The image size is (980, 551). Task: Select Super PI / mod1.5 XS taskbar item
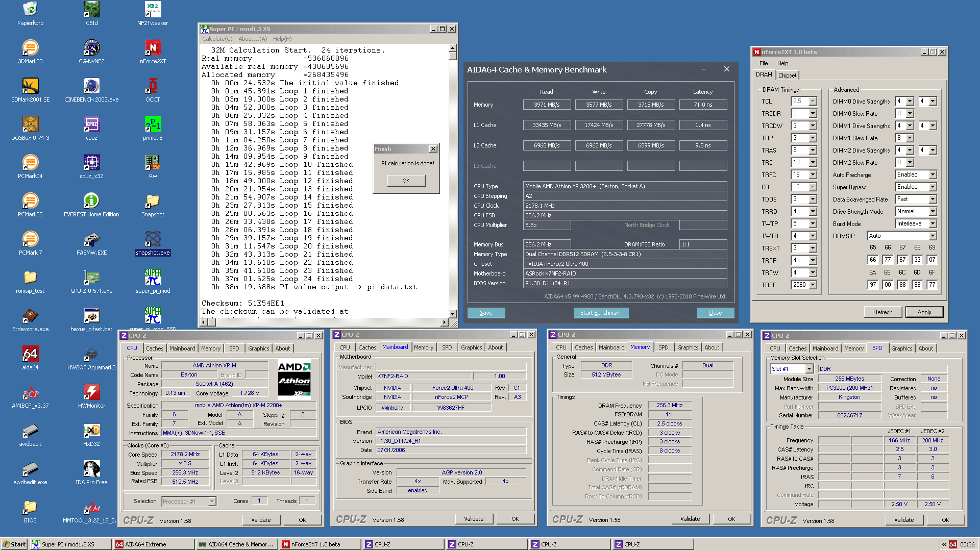coord(70,544)
